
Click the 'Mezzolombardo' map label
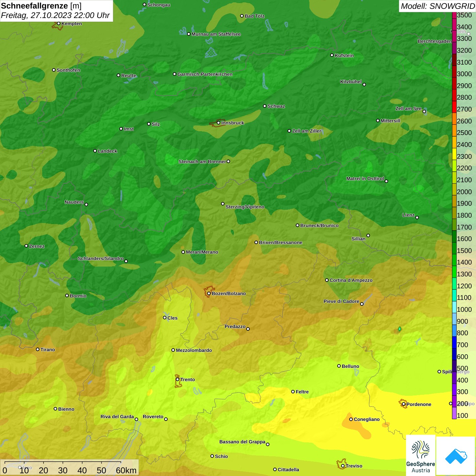coord(194,350)
